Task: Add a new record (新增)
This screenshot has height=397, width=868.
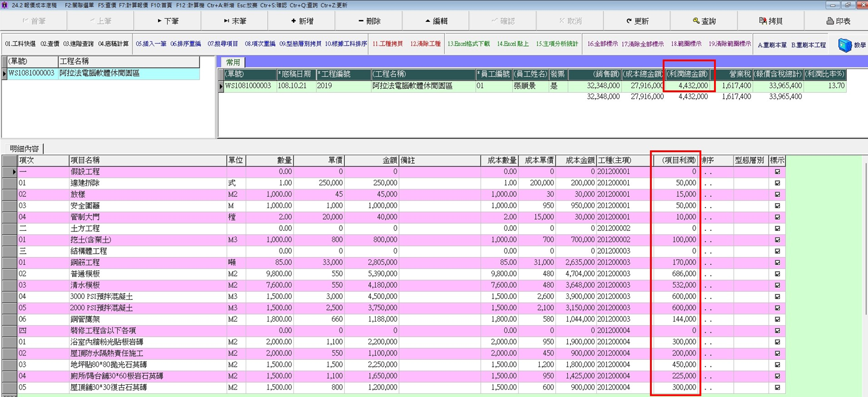Action: coord(302,21)
